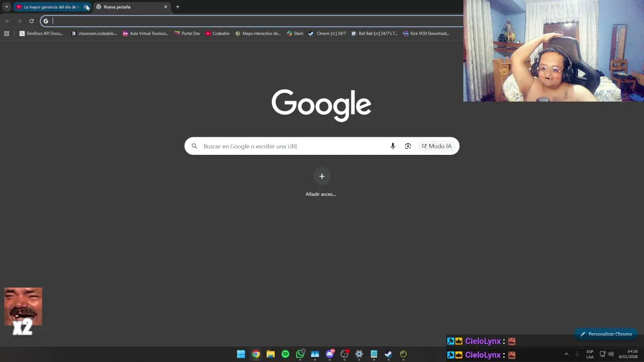Go back with the browser back arrow

click(7, 21)
